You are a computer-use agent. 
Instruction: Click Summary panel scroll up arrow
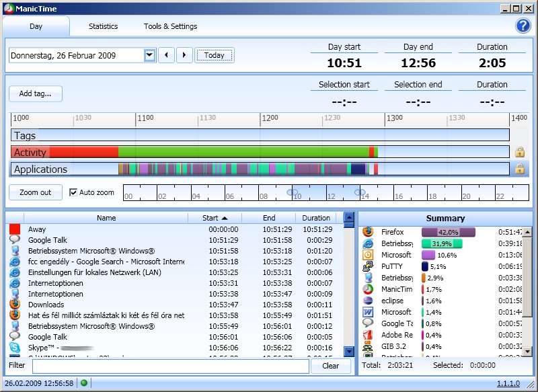(527, 232)
